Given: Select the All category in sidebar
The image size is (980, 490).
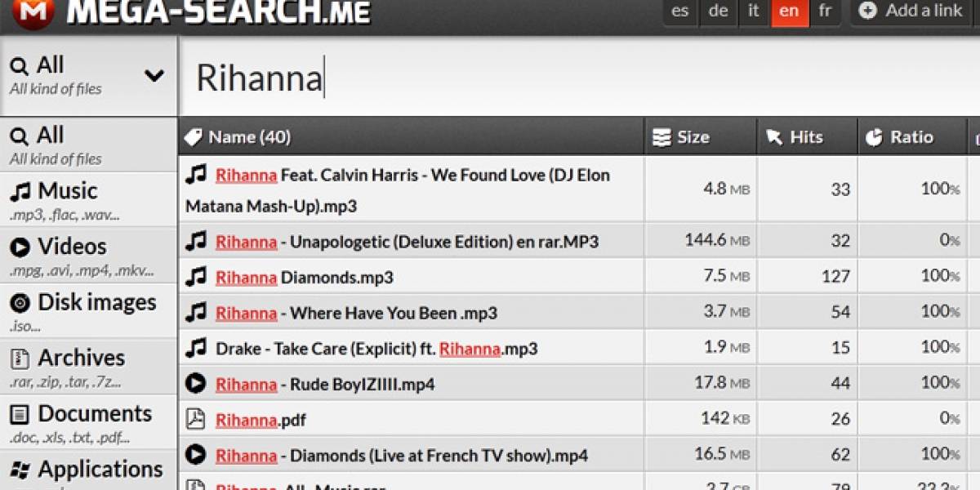Looking at the screenshot, I should click(88, 145).
